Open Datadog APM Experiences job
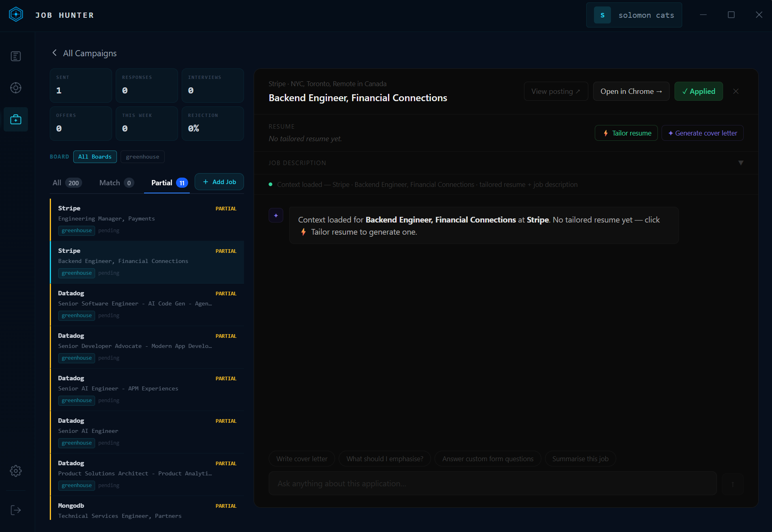The image size is (772, 532). pyautogui.click(x=147, y=390)
